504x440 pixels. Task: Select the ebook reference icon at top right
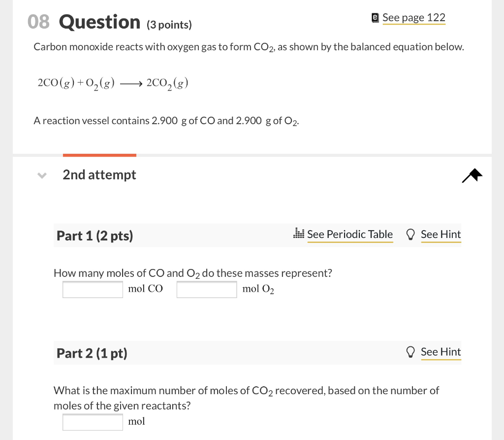pyautogui.click(x=375, y=17)
